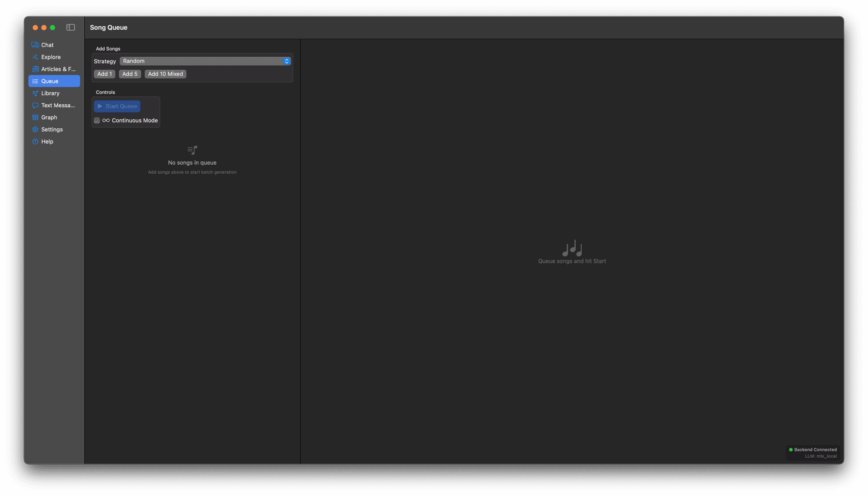The width and height of the screenshot is (868, 496).
Task: Click the 'Add Songs' section heading
Action: tap(108, 49)
